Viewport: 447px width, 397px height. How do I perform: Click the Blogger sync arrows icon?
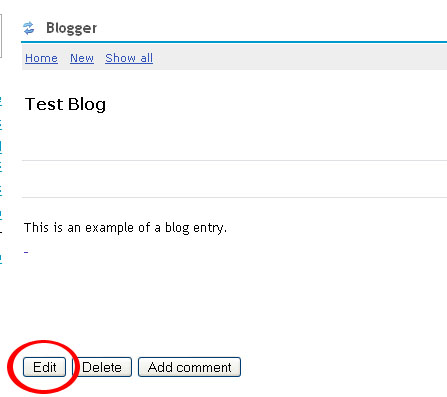tap(29, 28)
